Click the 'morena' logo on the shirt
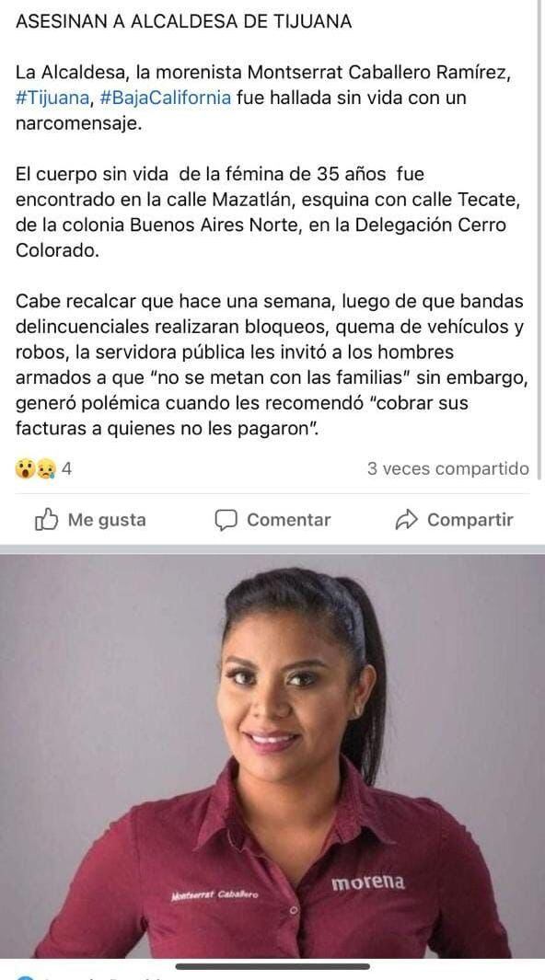The height and width of the screenshot is (980, 545). point(367,882)
